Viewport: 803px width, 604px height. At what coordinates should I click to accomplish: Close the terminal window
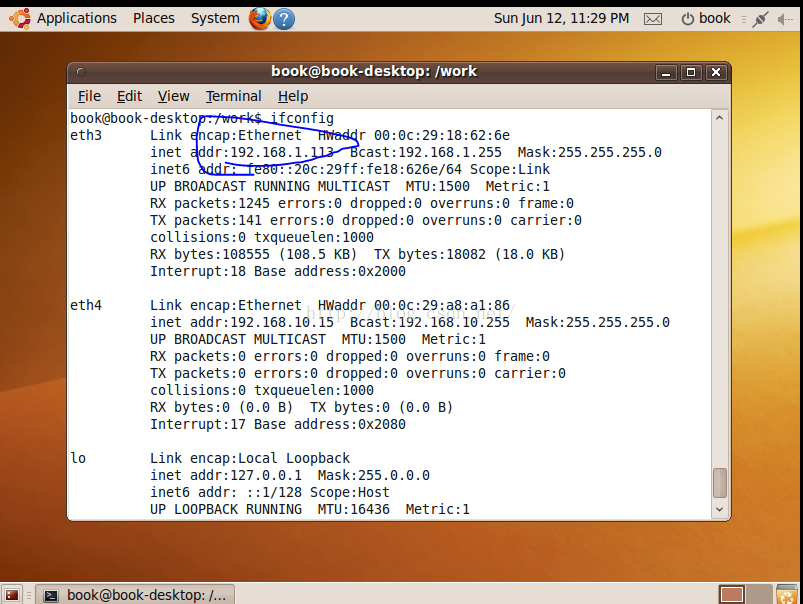[x=716, y=72]
